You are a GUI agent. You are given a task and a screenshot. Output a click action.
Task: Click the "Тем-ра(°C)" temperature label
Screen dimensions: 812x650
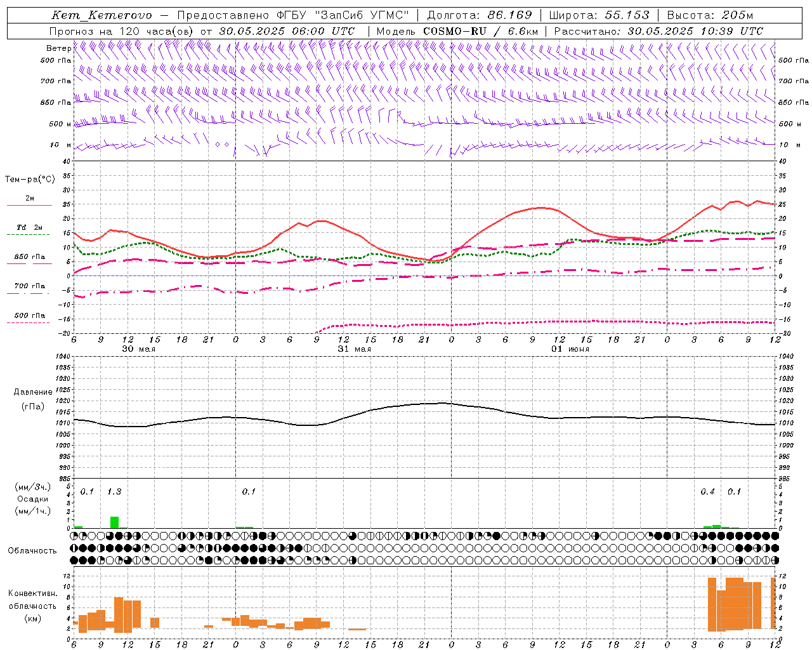click(30, 180)
